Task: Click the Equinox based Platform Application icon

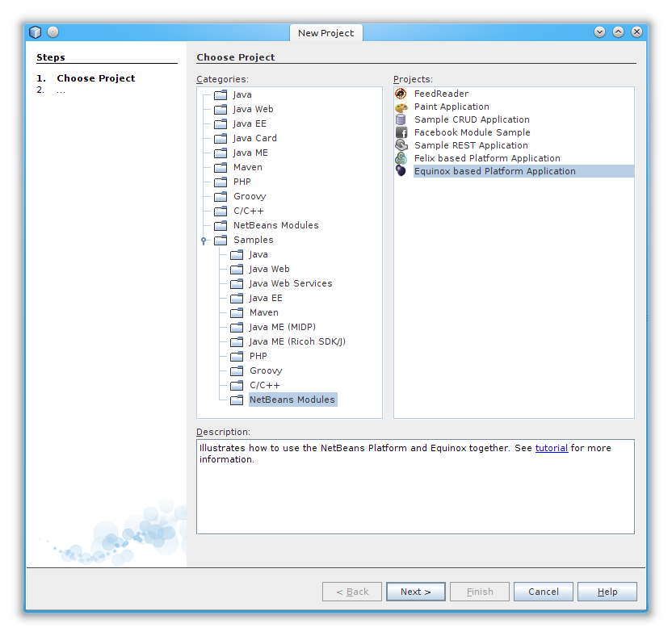Action: [401, 170]
